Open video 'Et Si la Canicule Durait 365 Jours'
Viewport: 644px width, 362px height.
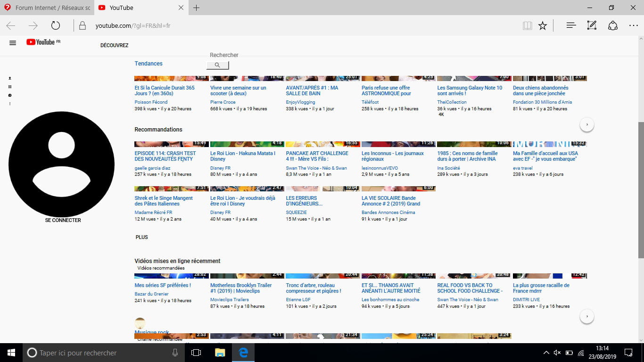(165, 90)
